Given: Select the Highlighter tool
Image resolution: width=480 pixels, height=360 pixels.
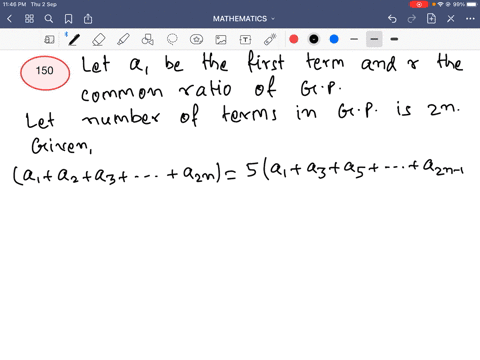Looking at the screenshot, I should click(123, 39).
